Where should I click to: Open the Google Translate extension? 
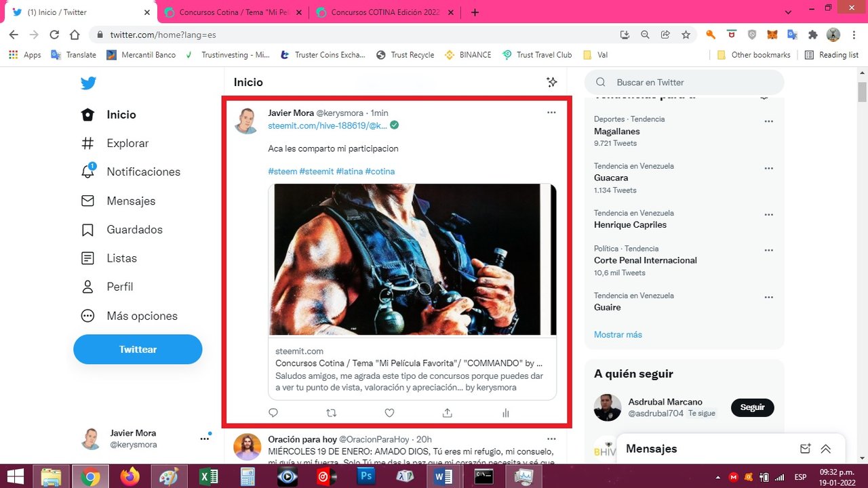tap(792, 35)
